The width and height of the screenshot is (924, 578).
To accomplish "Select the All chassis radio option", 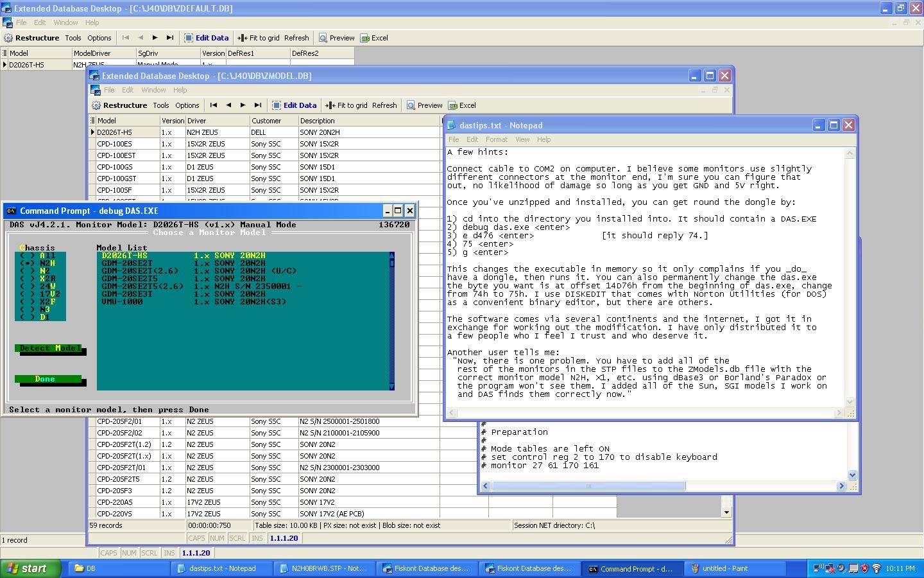I will pyautogui.click(x=28, y=256).
